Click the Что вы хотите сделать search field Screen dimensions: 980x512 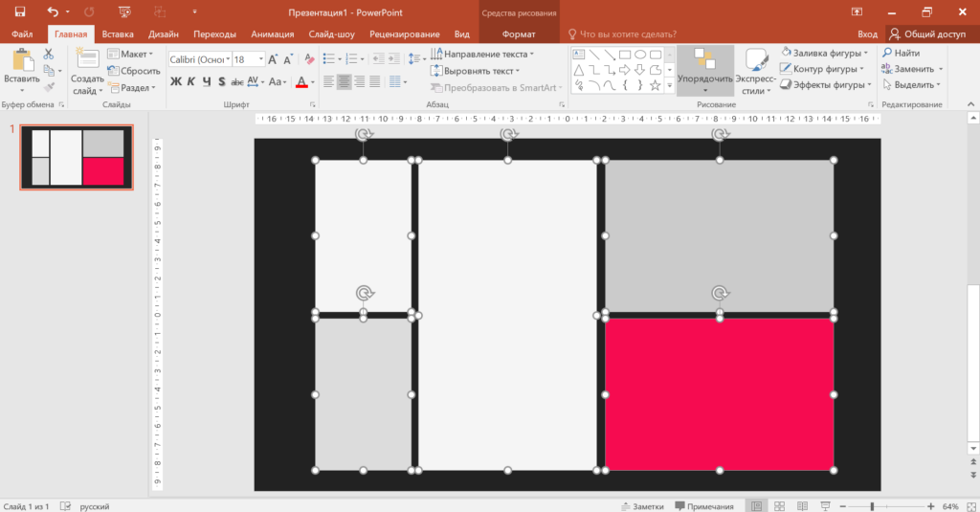click(x=622, y=33)
